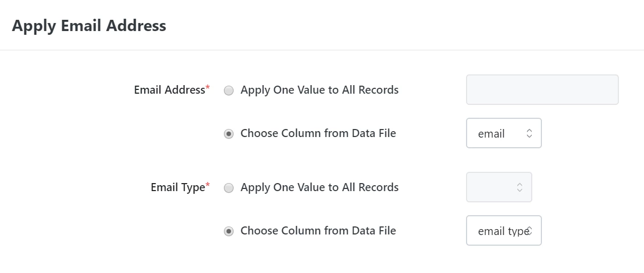
Task: Click the red asterisk beside Email Address
Action: pyautogui.click(x=208, y=88)
